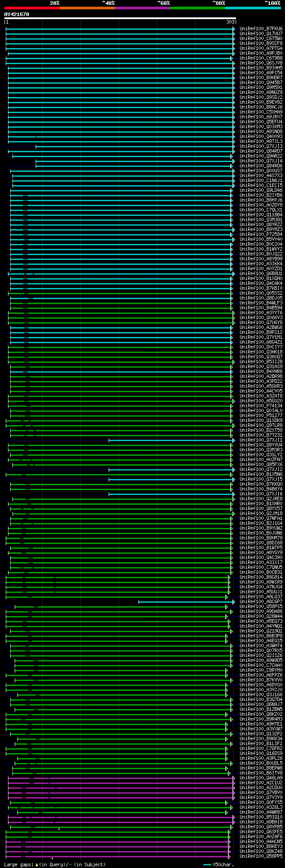Choose the UniRef100_Q9SDJ2 hit

click(261, 97)
